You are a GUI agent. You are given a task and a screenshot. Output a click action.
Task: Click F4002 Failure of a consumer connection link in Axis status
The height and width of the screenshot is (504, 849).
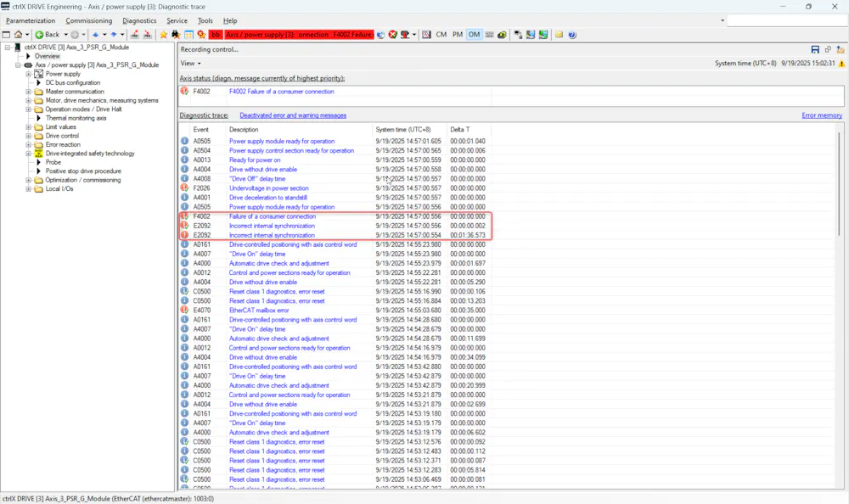(x=282, y=92)
